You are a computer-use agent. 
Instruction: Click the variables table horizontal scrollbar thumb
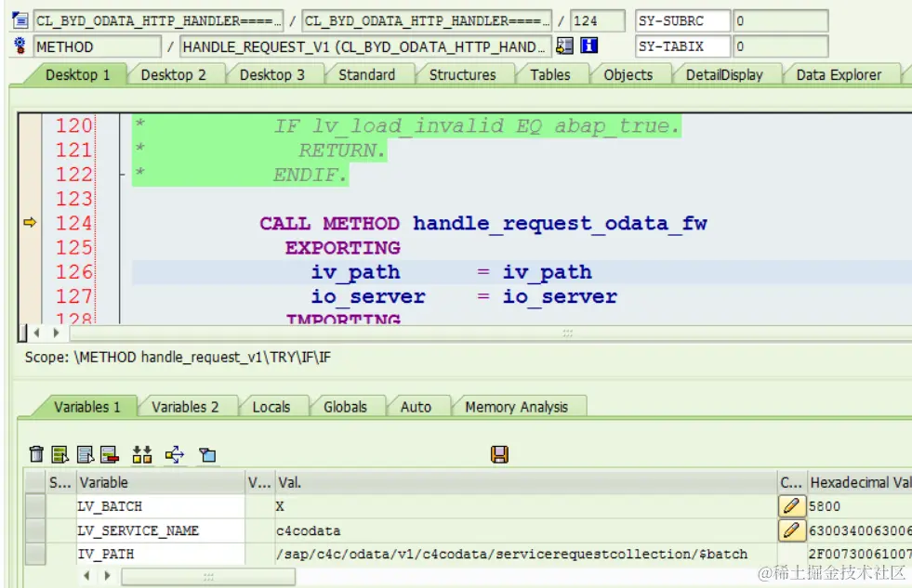click(x=207, y=576)
